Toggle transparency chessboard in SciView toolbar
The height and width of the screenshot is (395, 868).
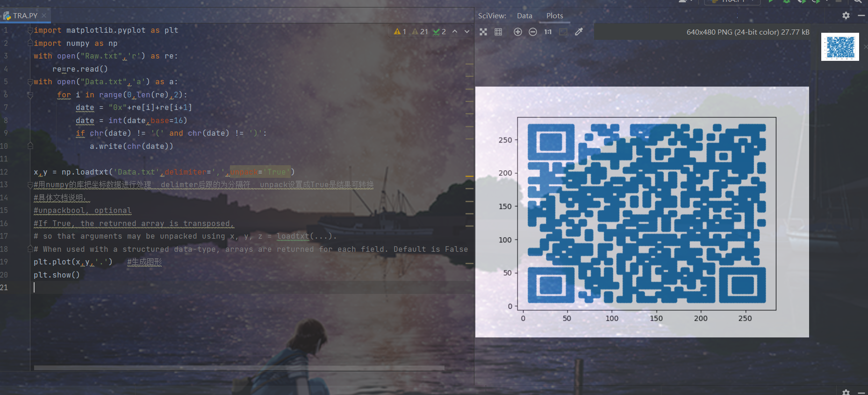click(x=483, y=32)
